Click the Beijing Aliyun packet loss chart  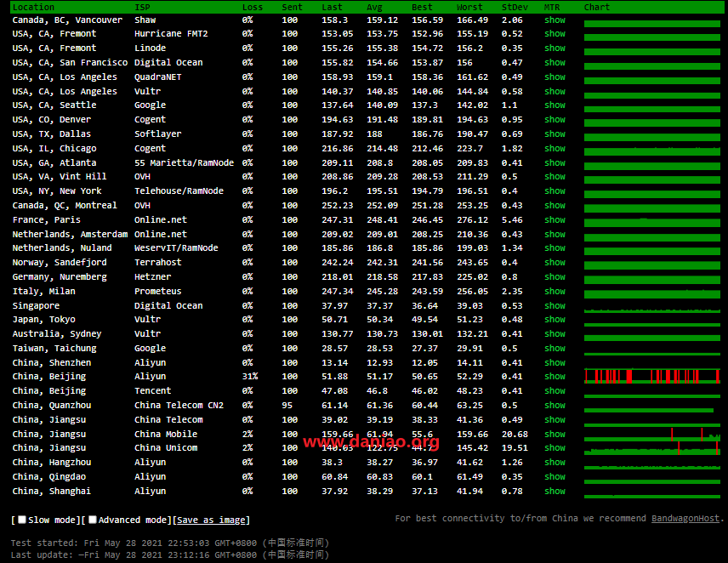pos(651,377)
